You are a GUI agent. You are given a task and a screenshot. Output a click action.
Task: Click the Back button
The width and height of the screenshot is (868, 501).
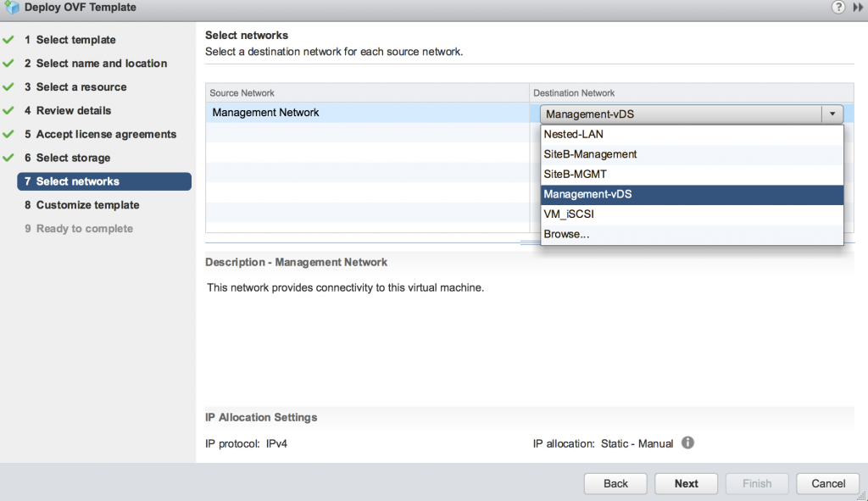point(615,483)
